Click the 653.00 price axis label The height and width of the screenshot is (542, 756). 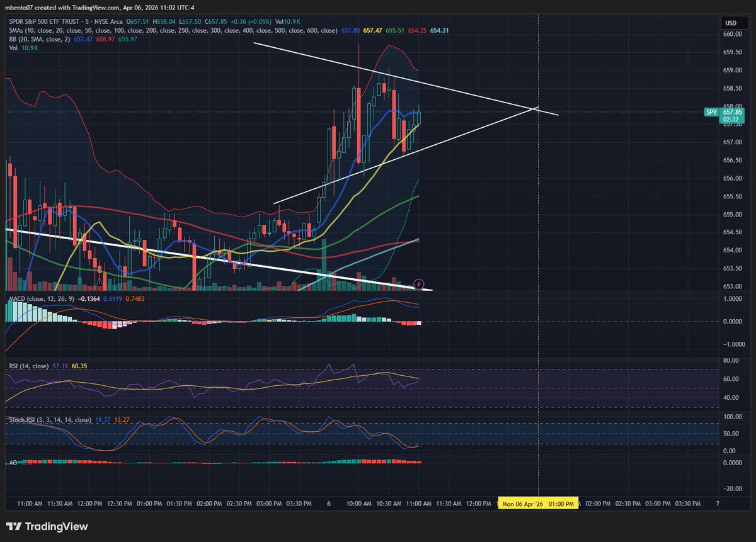point(731,286)
